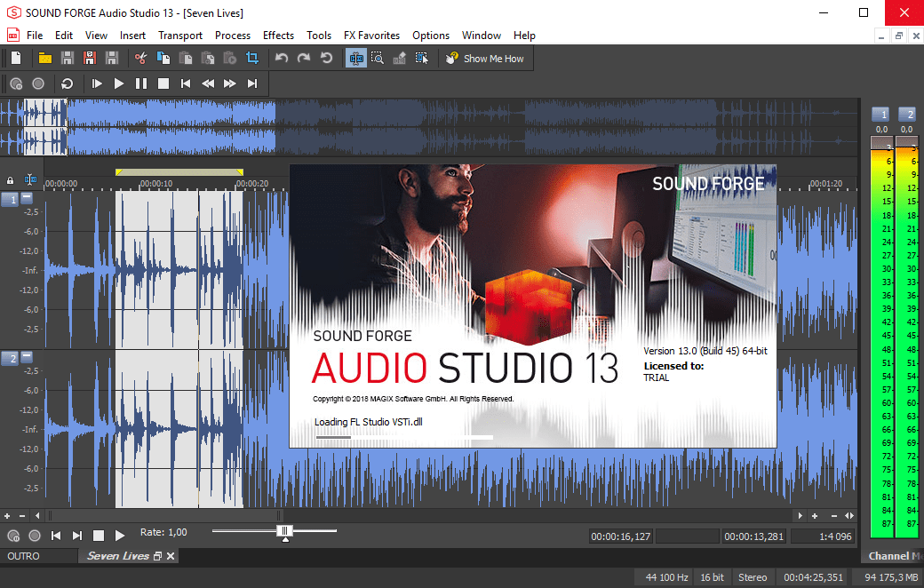Open the Tools menu
Image resolution: width=924 pixels, height=588 pixels.
coord(319,36)
